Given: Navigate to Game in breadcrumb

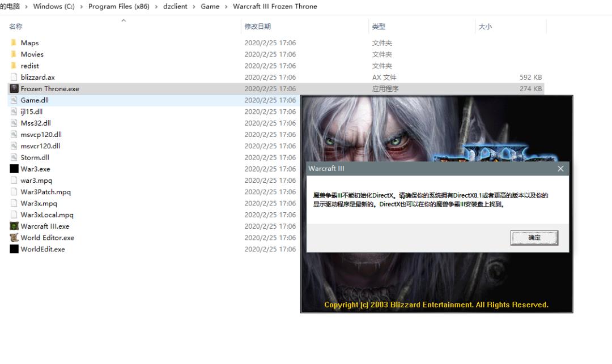Looking at the screenshot, I should pyautogui.click(x=210, y=6).
